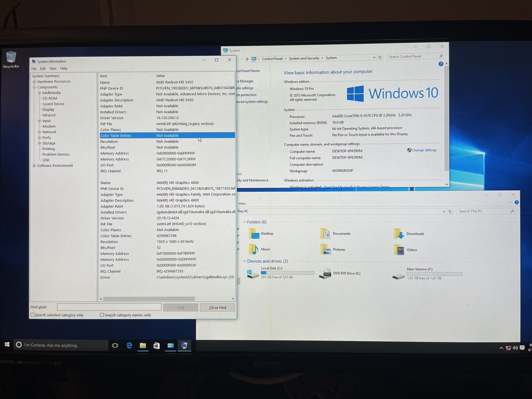Open the Music folder in This PC

pos(259,249)
